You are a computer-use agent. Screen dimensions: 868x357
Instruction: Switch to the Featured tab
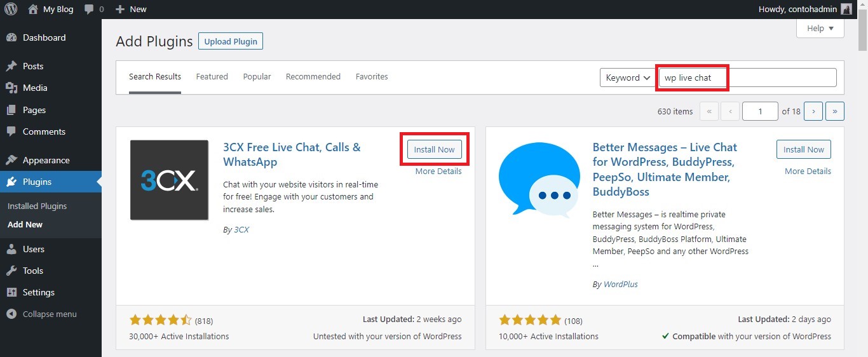[x=212, y=76]
